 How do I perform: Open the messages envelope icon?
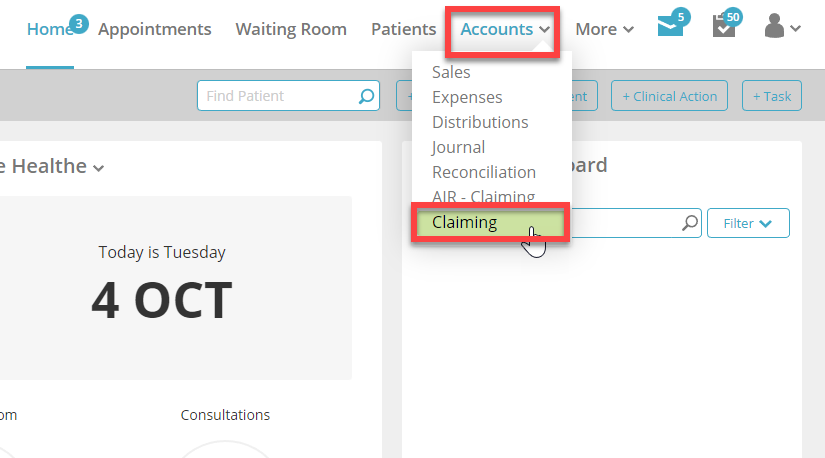click(670, 26)
